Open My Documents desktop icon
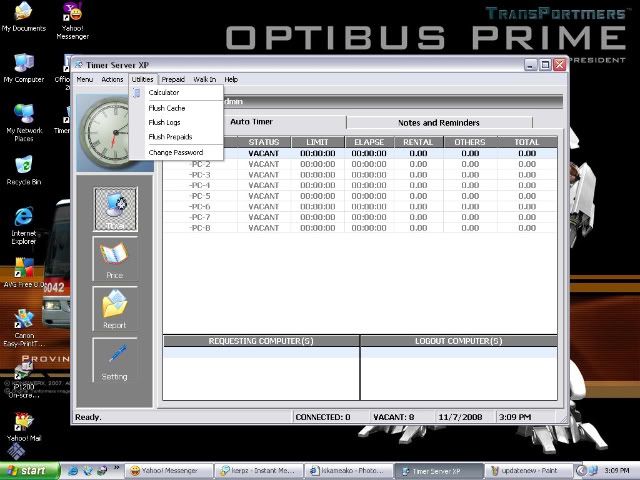The height and width of the screenshot is (480, 640). 23,17
